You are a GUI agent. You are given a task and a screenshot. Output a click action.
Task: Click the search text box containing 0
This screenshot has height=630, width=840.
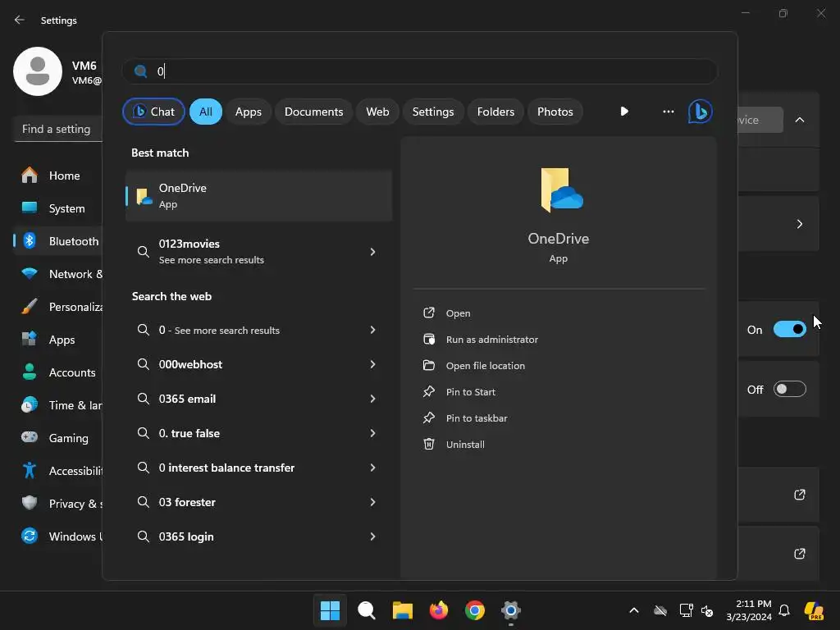pos(419,71)
